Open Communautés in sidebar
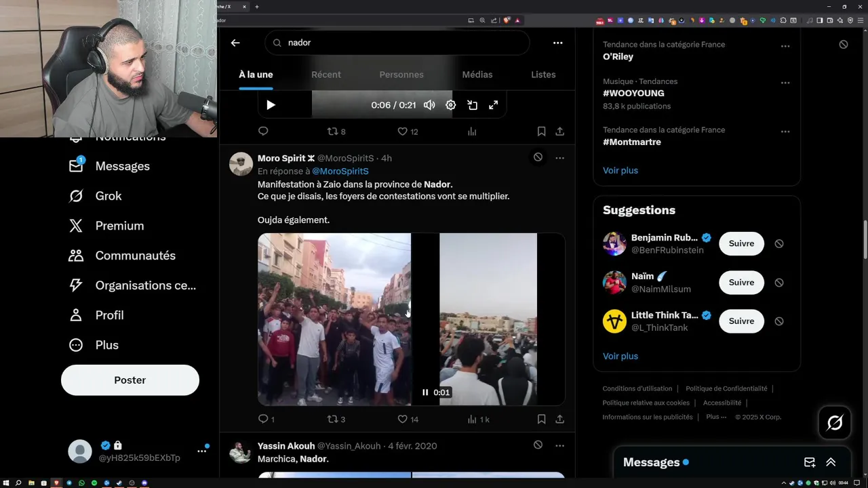Screen dimensions: 868x488 coord(122,256)
